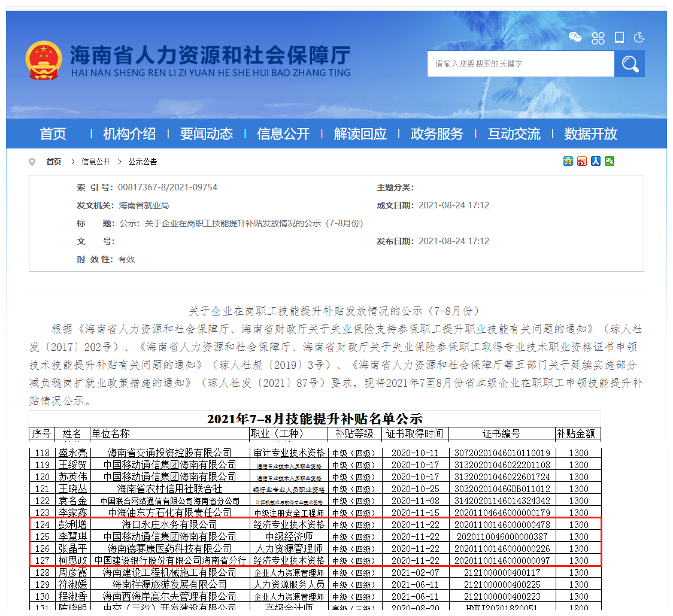Open the 政务服务 menu item
673x616 pixels.
[436, 134]
